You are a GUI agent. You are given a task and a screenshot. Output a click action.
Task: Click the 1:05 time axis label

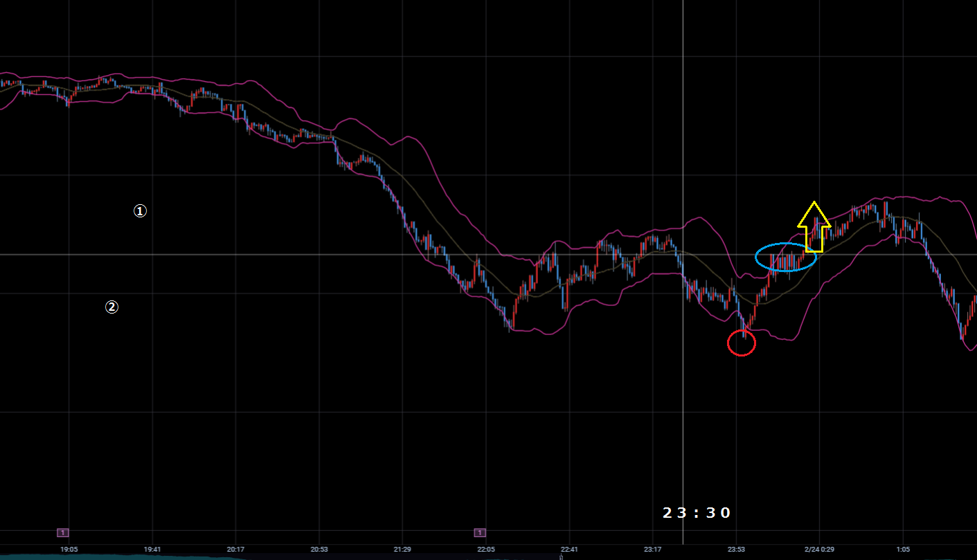[903, 549]
